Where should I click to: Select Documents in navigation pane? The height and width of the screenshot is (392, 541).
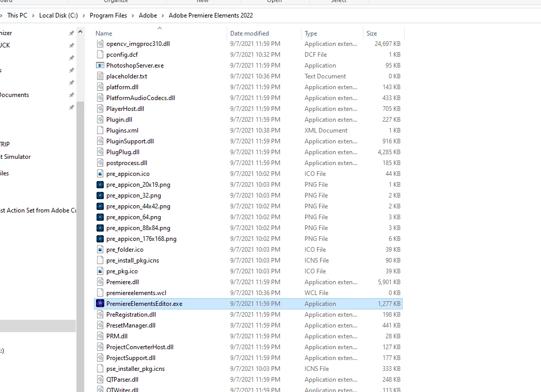pos(14,95)
